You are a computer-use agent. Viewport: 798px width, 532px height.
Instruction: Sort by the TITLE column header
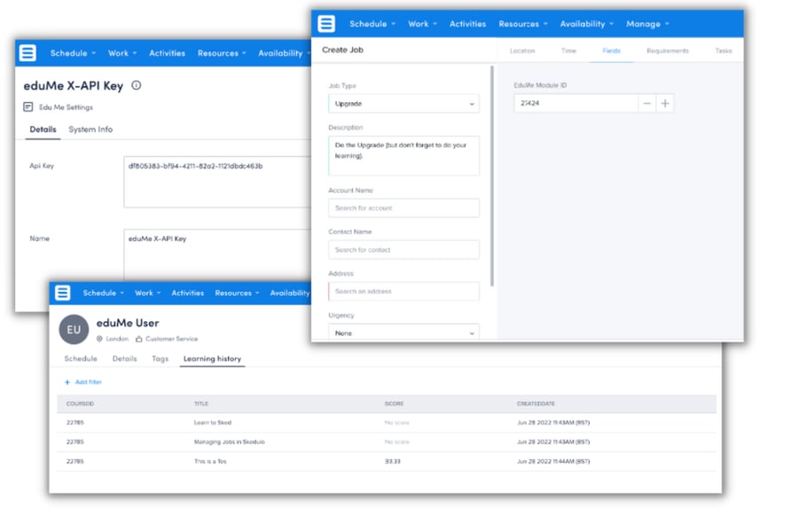(x=201, y=403)
